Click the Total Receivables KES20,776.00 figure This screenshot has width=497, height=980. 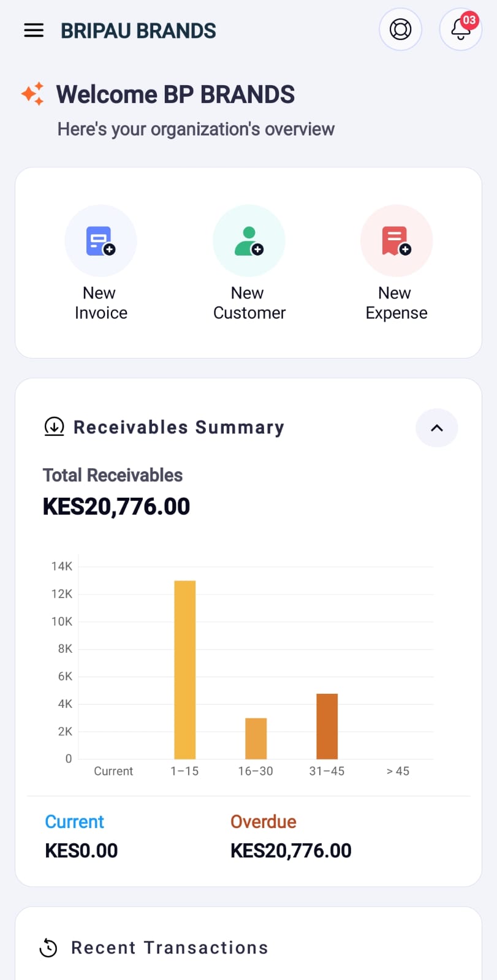[x=116, y=507]
